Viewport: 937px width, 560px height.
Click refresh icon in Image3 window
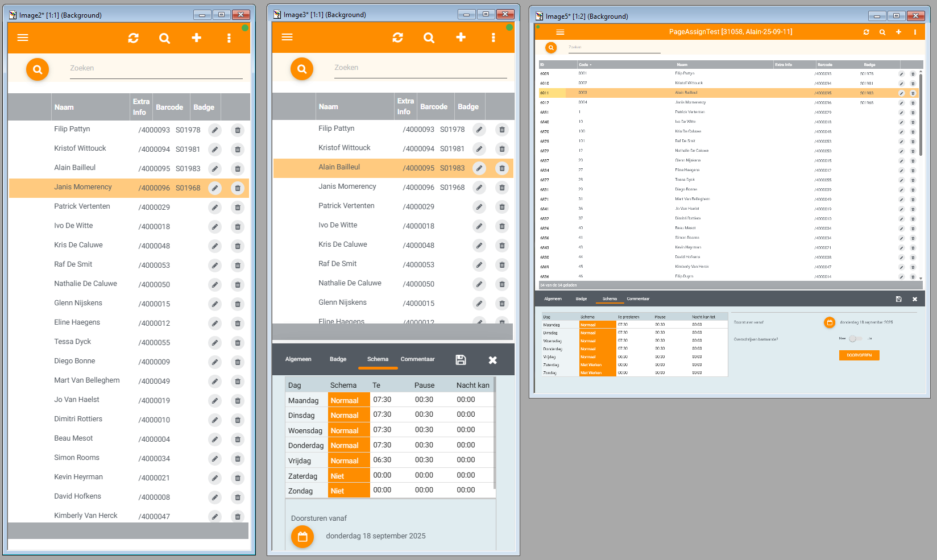click(x=398, y=38)
